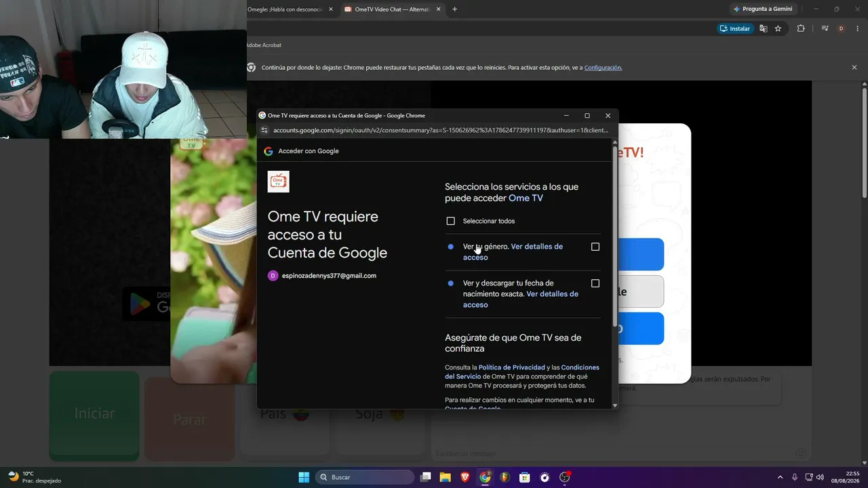Viewport: 868px width, 488px height.
Task: Dismiss the Chrome restore-tabs notification bar
Action: (854, 68)
